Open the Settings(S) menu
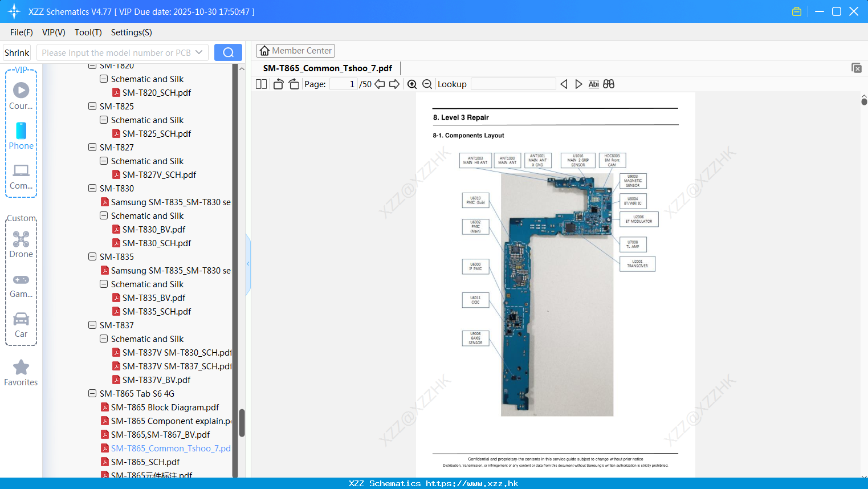 132,32
